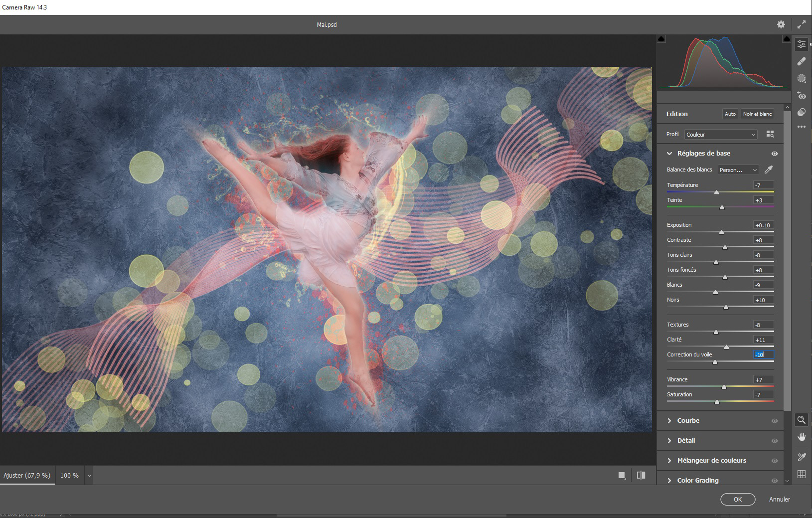Click the Température slider handle
The width and height of the screenshot is (812, 518).
[x=716, y=192]
